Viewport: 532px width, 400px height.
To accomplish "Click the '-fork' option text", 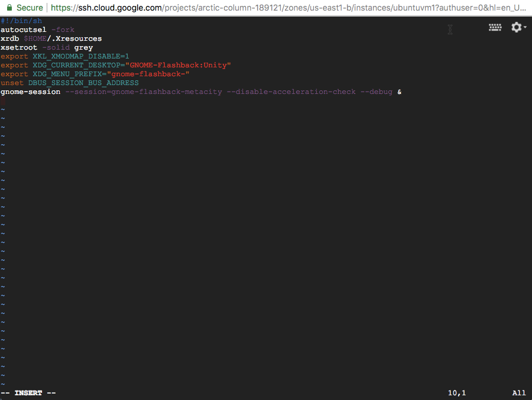I will [x=63, y=30].
